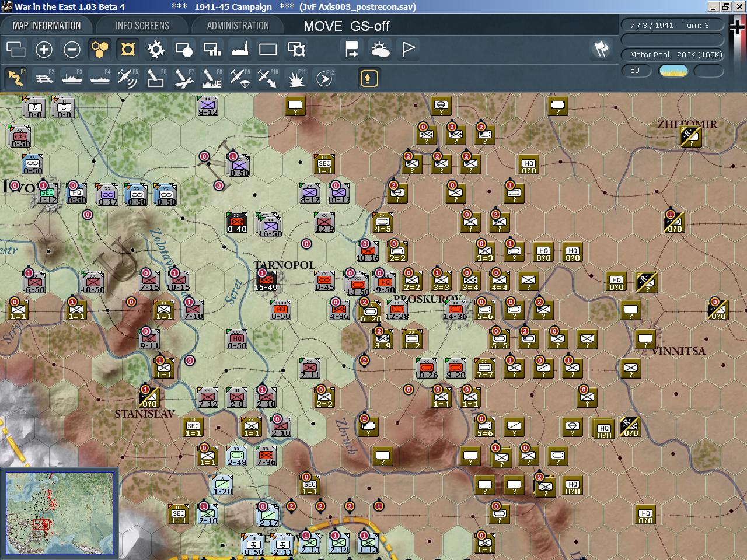Select the 13-50 armored unit counter
The width and height of the screenshot is (747, 560).
(x=357, y=283)
